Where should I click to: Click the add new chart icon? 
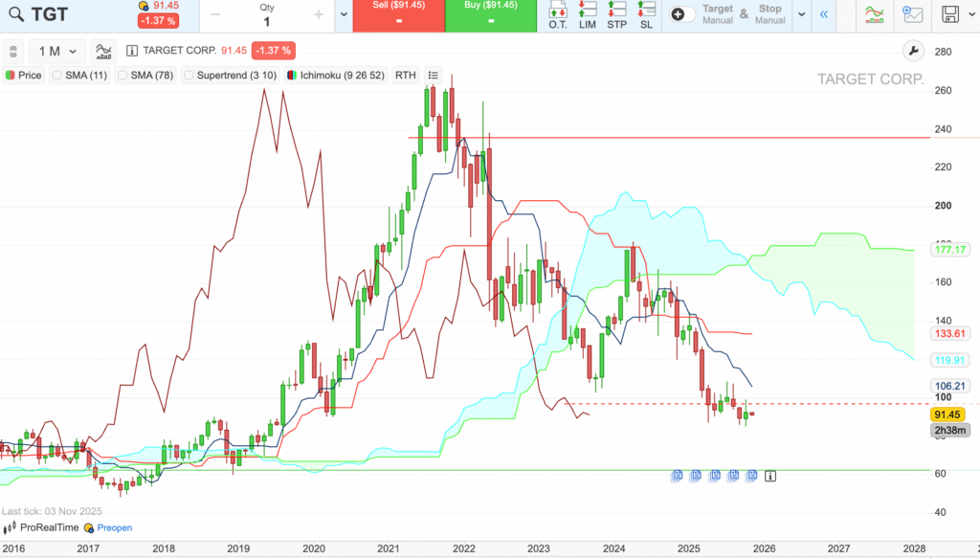pos(912,14)
